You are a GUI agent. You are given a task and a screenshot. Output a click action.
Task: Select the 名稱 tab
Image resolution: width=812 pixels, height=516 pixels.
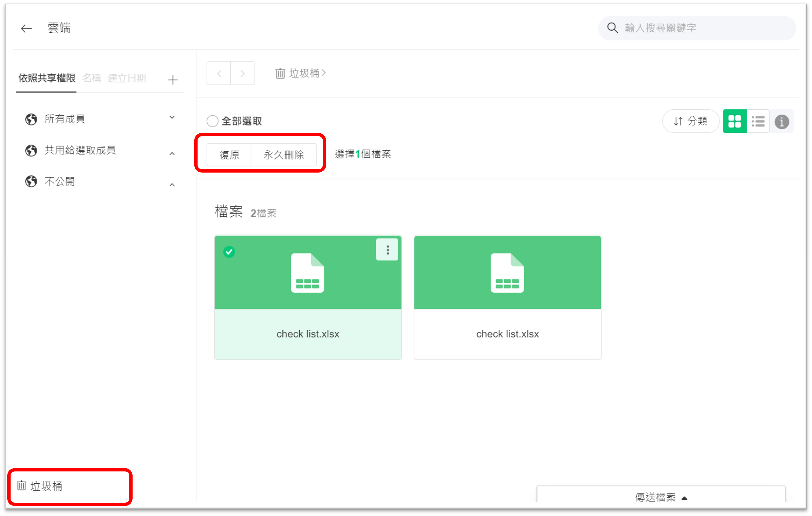[x=92, y=79]
